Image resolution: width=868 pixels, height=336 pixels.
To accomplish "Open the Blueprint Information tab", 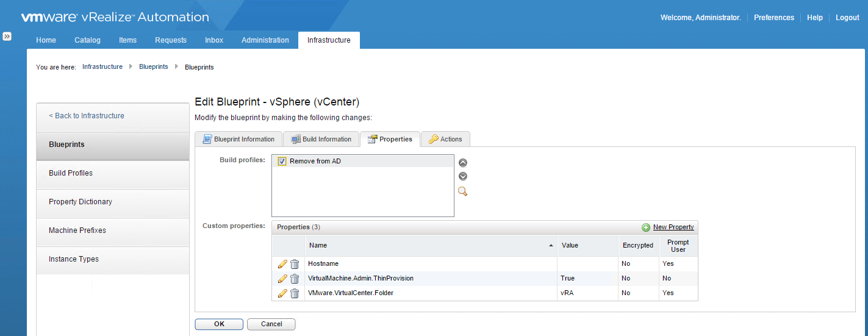I will (239, 139).
